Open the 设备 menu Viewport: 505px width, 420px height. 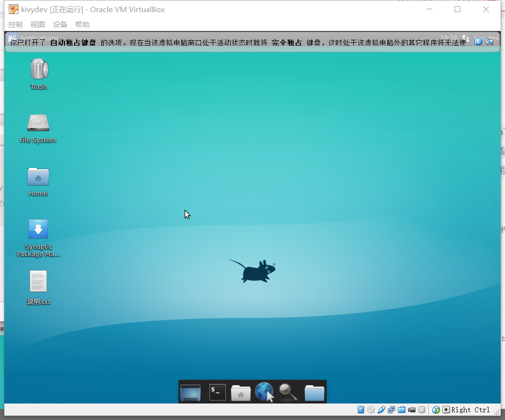(x=60, y=25)
